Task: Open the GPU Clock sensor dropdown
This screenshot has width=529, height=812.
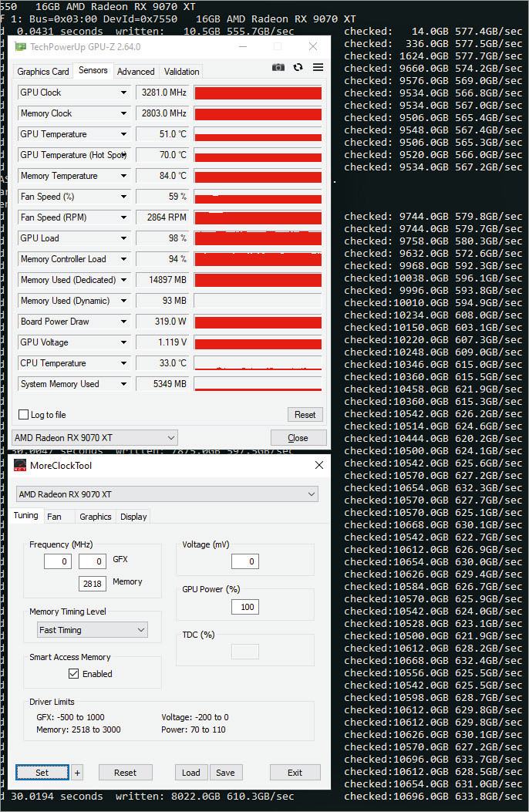Action: 123,93
